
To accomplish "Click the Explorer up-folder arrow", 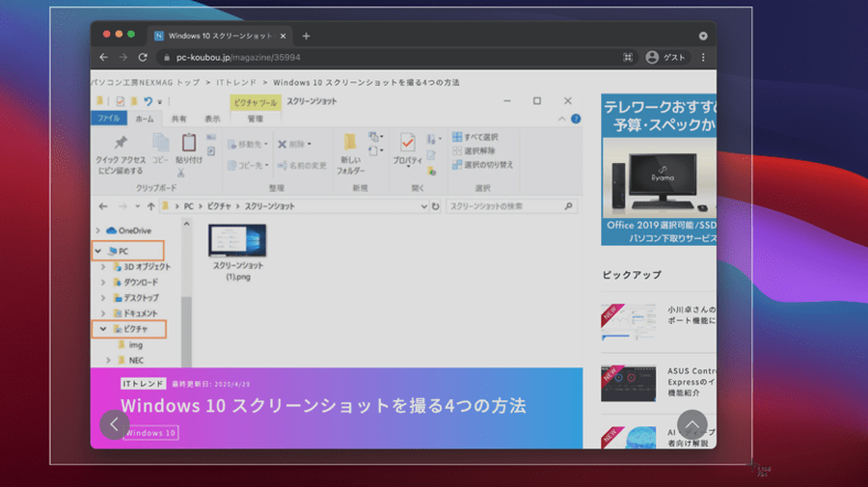I will tap(150, 206).
